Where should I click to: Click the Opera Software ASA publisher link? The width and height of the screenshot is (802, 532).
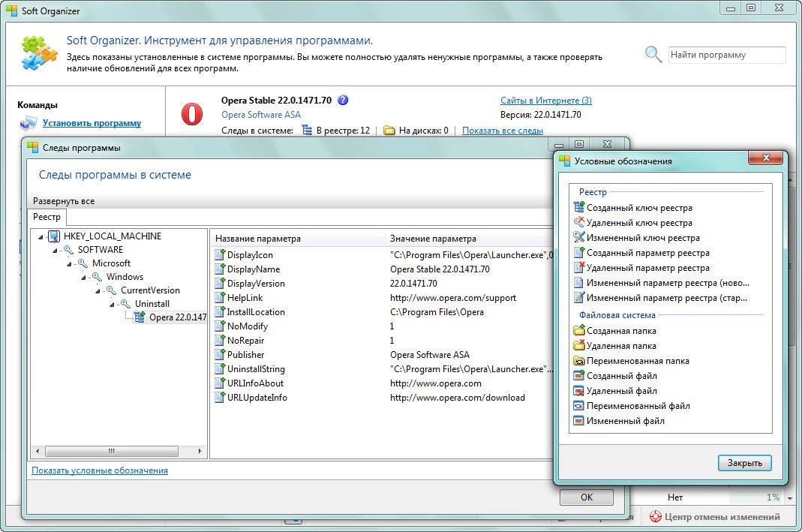pos(261,115)
